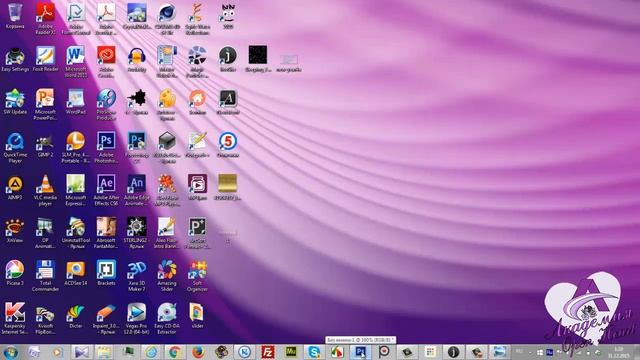Viewport: 640px width, 360px height.
Task: Launch Picasa 3 from the desktop
Action: coord(15,273)
